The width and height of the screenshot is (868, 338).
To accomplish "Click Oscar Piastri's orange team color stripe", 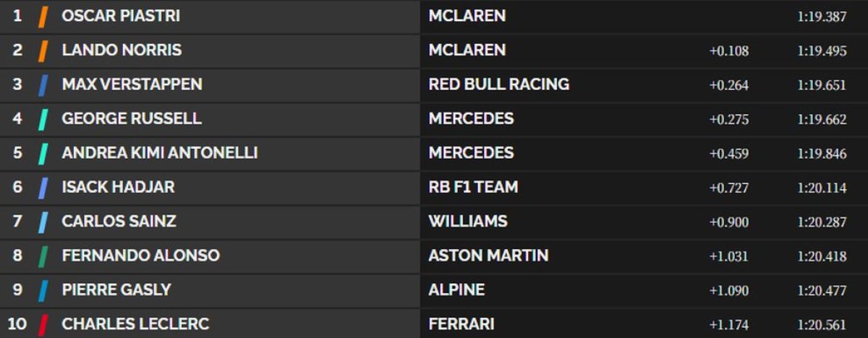I will (43, 16).
